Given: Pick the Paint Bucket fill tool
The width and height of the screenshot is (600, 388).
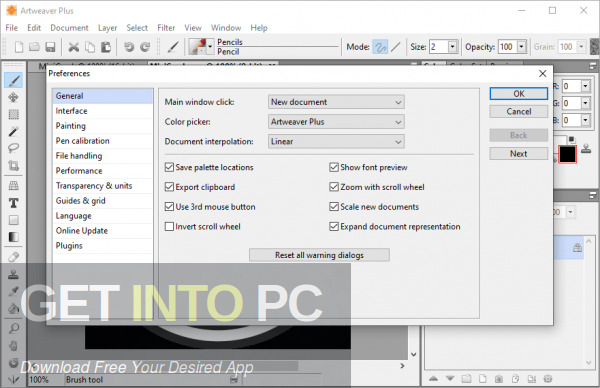Looking at the screenshot, I should click(13, 308).
